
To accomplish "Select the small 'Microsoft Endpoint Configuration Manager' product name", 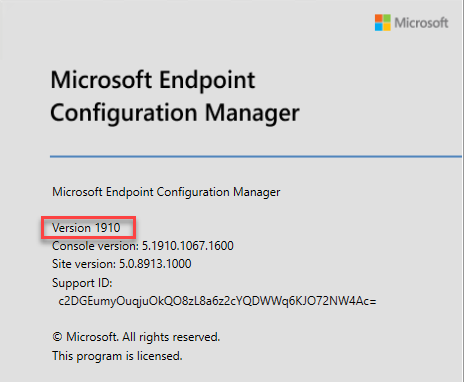I will coord(166,192).
